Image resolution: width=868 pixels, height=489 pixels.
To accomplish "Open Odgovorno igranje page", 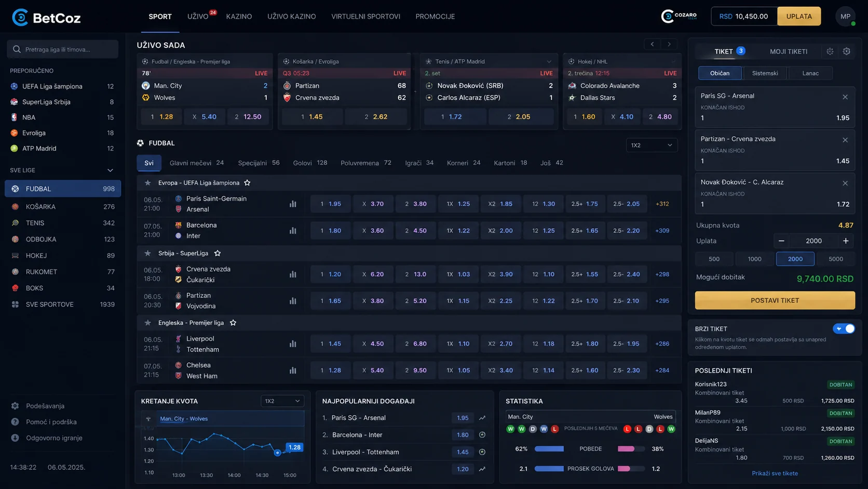I will pos(54,438).
